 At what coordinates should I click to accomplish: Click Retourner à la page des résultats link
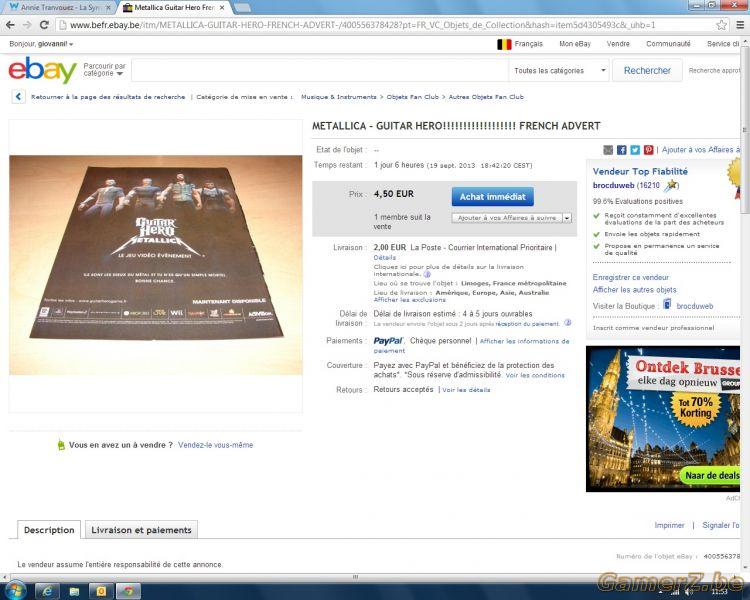[108, 97]
